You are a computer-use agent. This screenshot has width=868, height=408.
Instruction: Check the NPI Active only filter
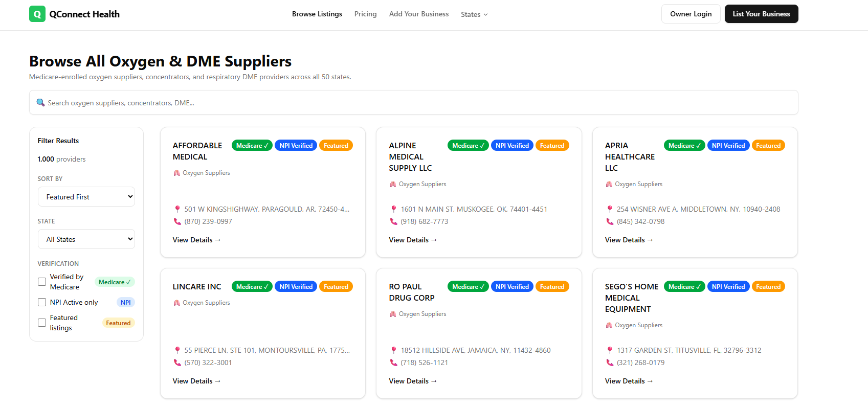42,302
